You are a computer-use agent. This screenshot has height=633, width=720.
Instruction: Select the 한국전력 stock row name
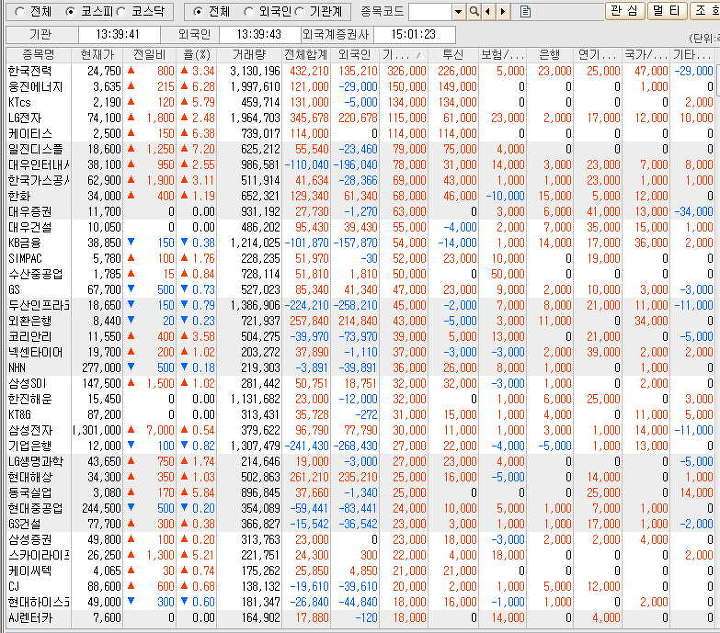tap(30, 71)
